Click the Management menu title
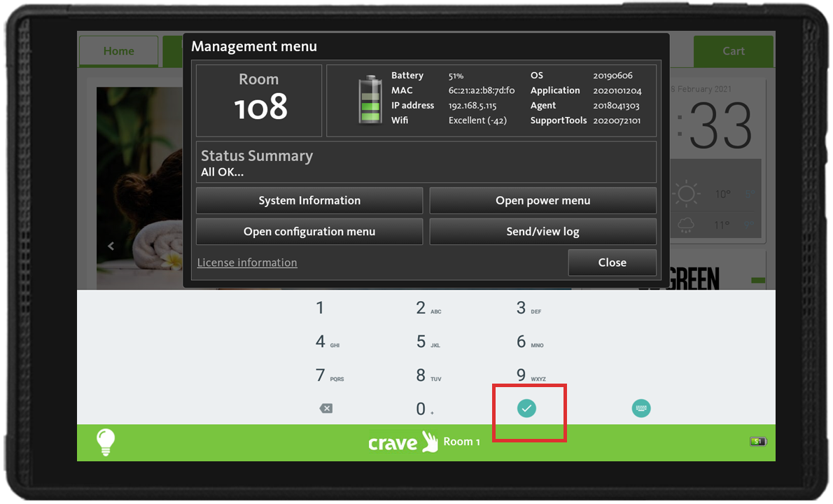The width and height of the screenshot is (833, 504). (x=254, y=46)
